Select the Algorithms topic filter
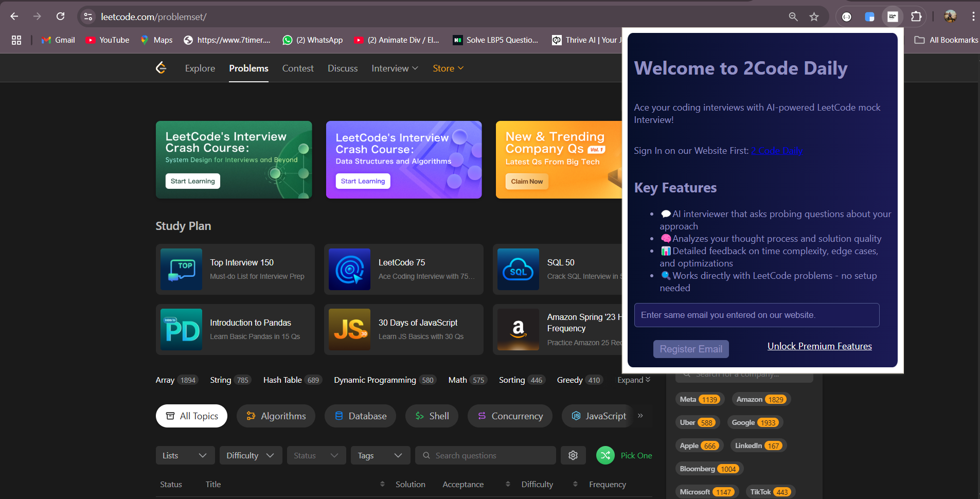980x499 pixels. pyautogui.click(x=276, y=416)
